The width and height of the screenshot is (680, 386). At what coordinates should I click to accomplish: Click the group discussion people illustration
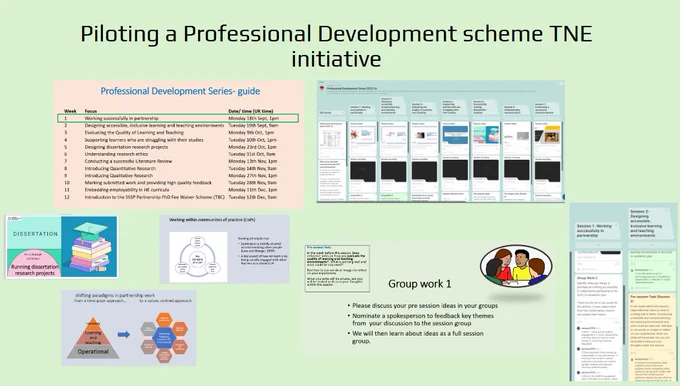(516, 266)
